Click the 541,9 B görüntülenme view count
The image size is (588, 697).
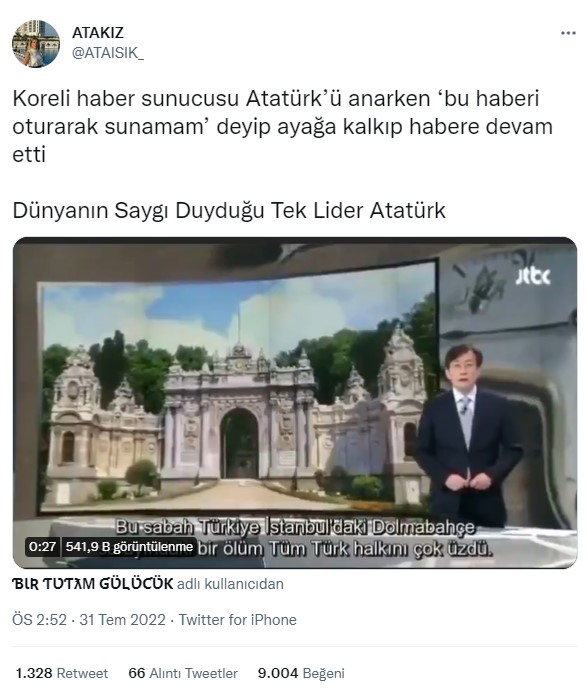[x=129, y=546]
